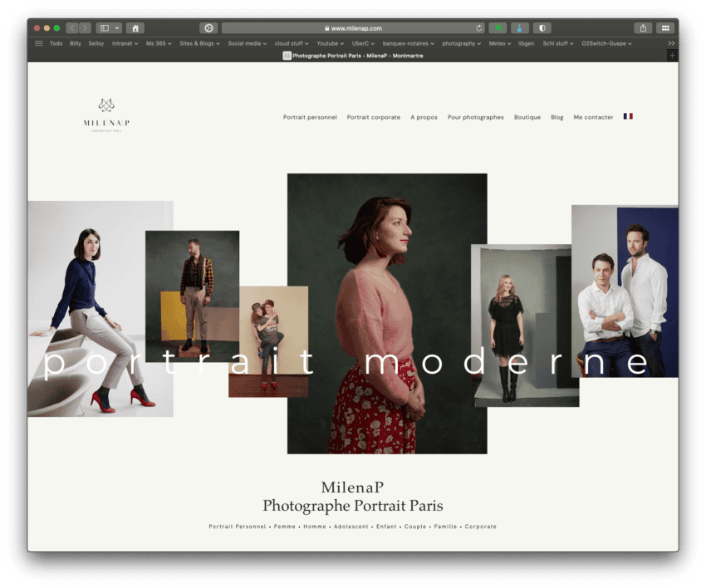Open the woman in black dress portrait
The width and height of the screenshot is (706, 588).
click(525, 326)
